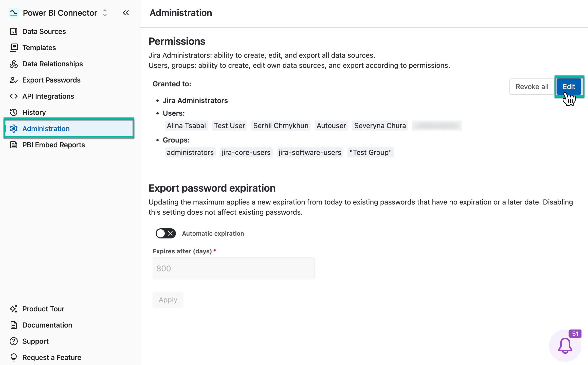Click the Jira Administrators list entry
588x365 pixels.
click(x=195, y=100)
